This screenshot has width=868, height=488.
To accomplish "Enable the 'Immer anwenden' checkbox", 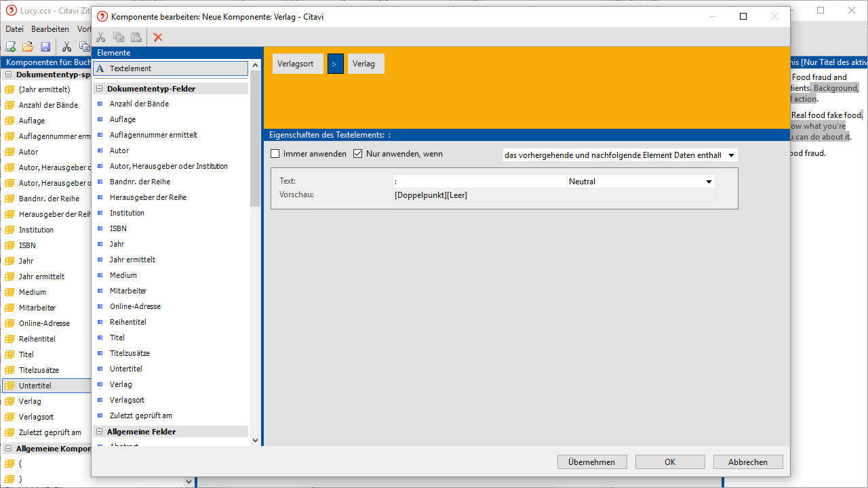I will (275, 154).
